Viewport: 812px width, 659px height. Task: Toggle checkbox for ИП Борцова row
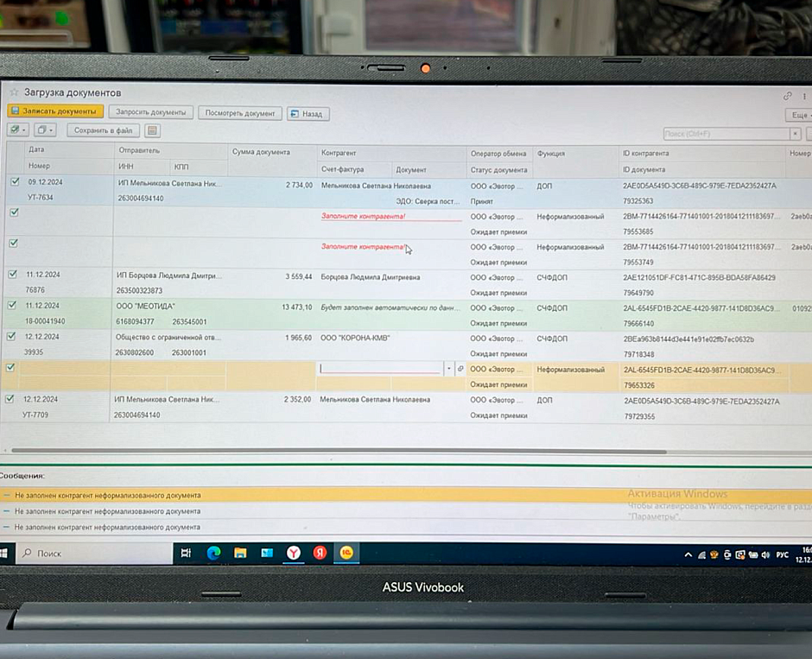coord(12,275)
